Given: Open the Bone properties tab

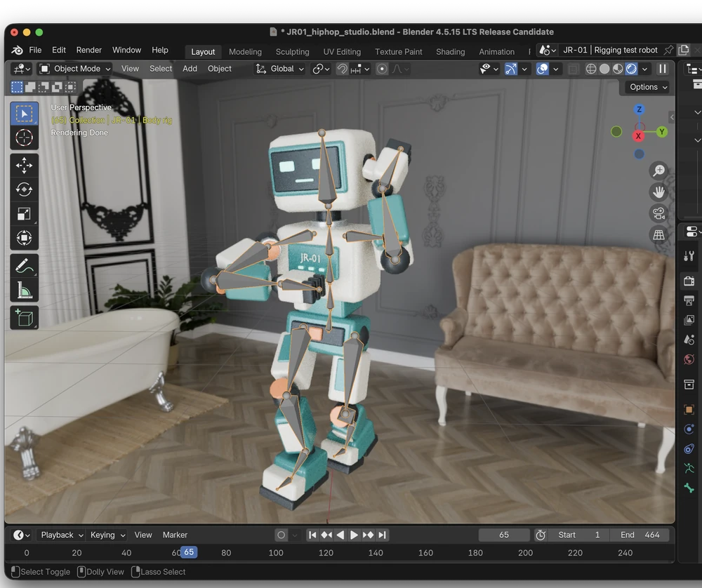Looking at the screenshot, I should coord(689,488).
